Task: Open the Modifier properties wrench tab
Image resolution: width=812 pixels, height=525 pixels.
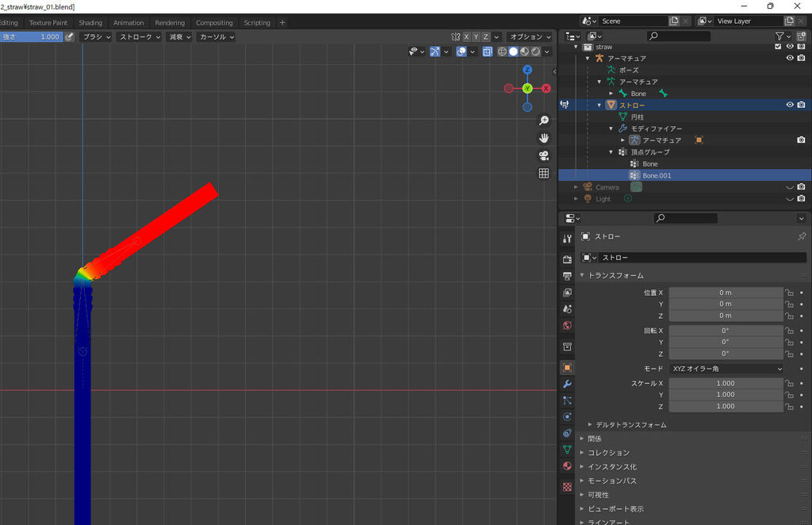Action: (567, 384)
